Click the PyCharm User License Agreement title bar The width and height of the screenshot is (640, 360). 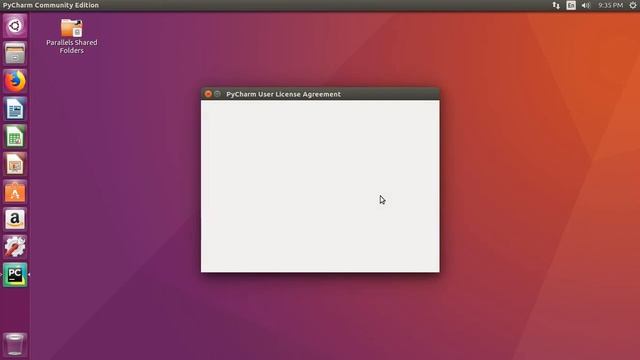320,94
